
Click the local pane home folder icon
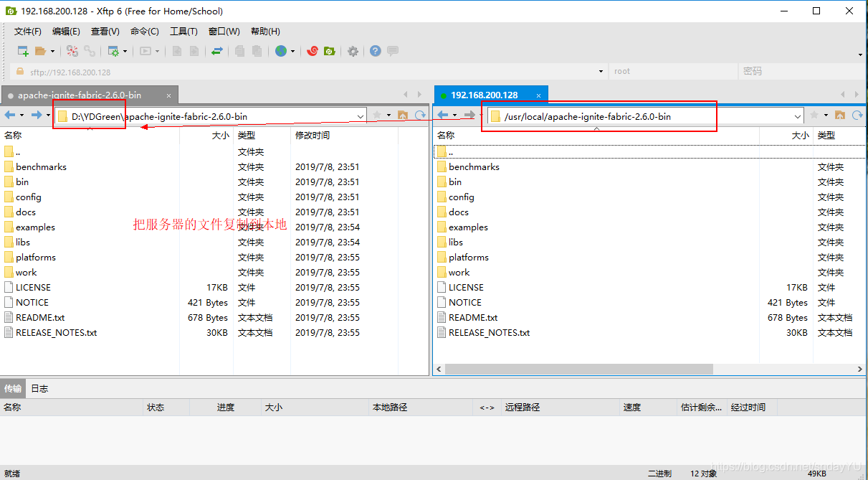point(403,115)
